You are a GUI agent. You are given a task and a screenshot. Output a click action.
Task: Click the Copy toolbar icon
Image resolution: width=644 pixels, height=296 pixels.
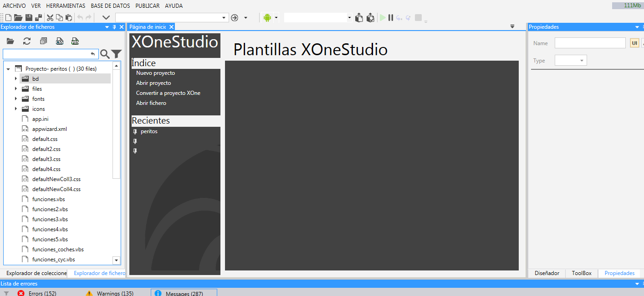click(59, 18)
